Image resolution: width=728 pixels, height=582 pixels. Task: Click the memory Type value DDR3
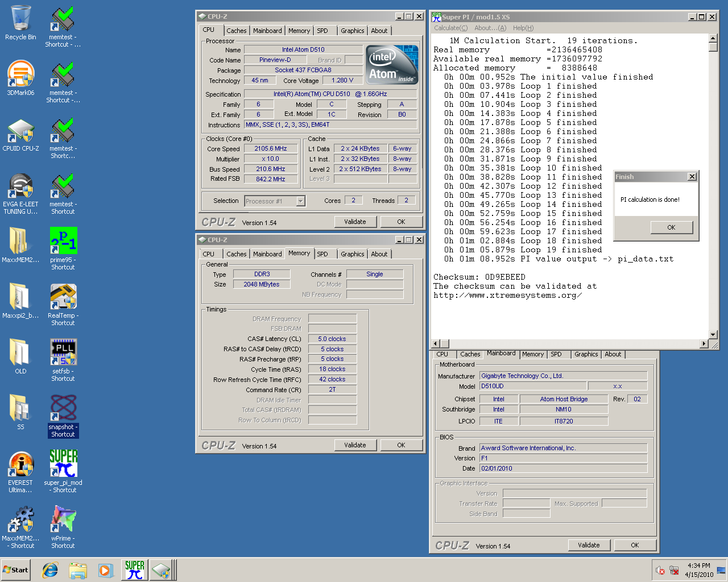click(262, 274)
